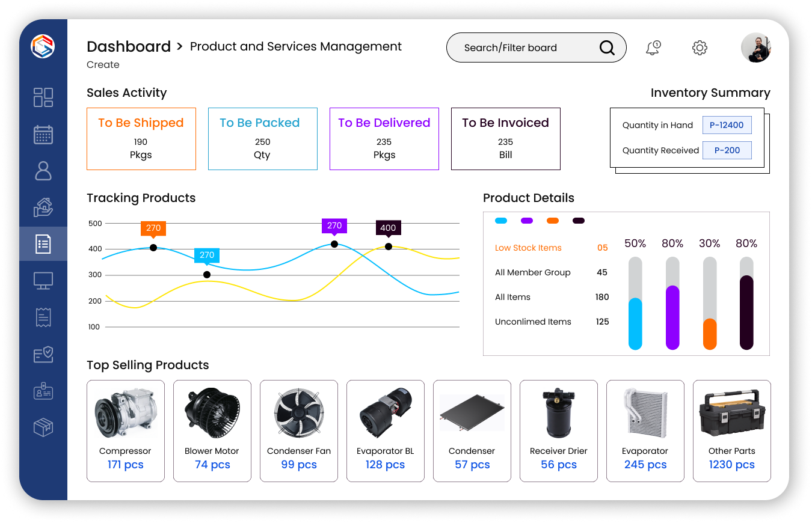Viewport: 812px width, 523px height.
Task: Click the Tracking Products heading
Action: 141,198
